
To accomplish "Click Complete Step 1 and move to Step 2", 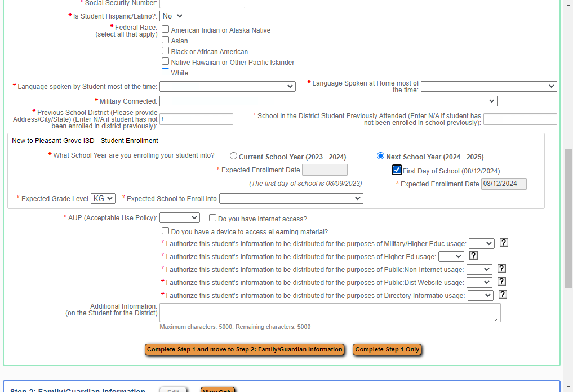I will point(245,350).
